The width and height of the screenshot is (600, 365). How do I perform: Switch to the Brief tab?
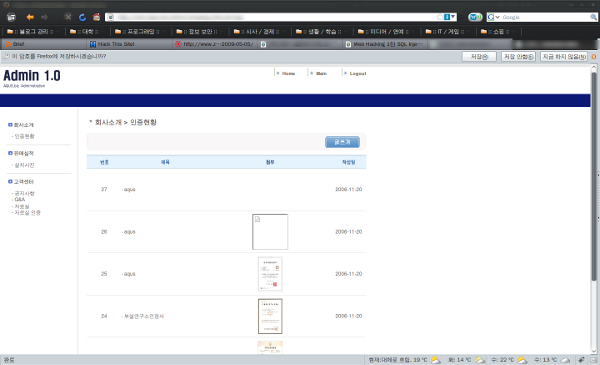click(x=44, y=44)
